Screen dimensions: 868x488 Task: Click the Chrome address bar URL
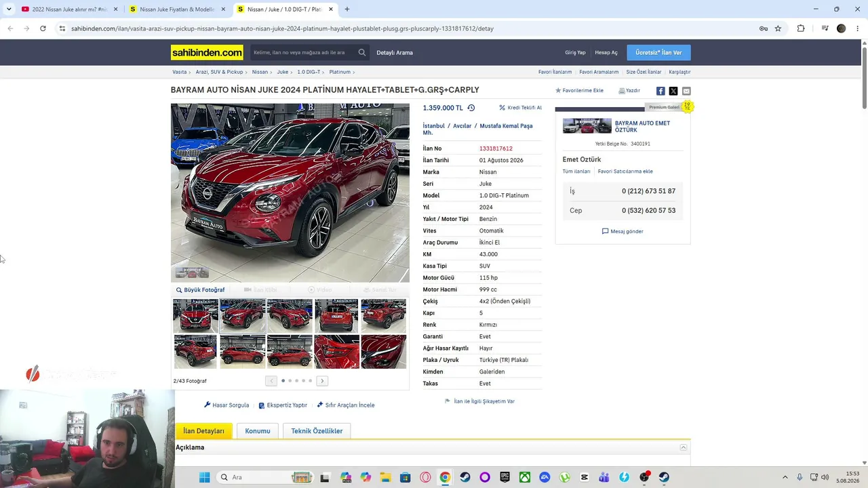[x=282, y=28]
